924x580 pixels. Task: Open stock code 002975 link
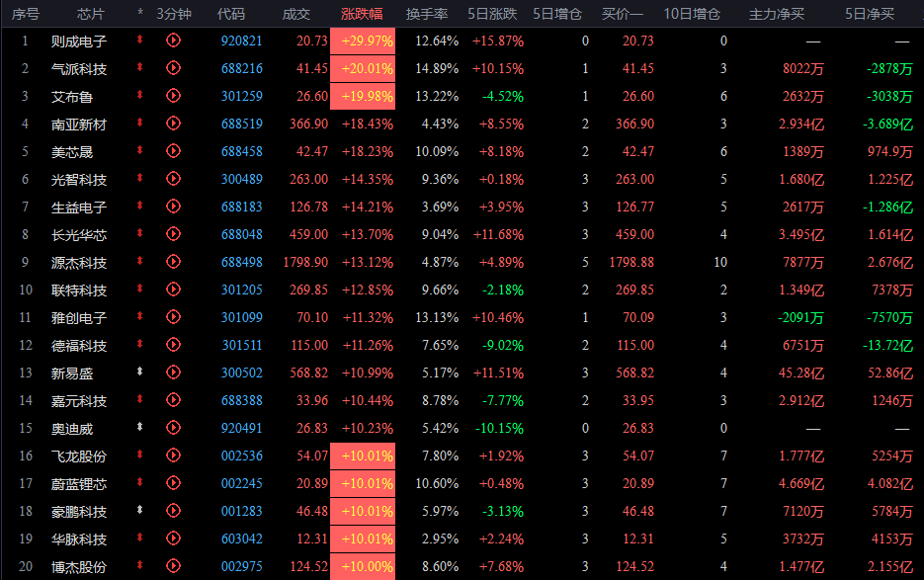click(x=241, y=566)
